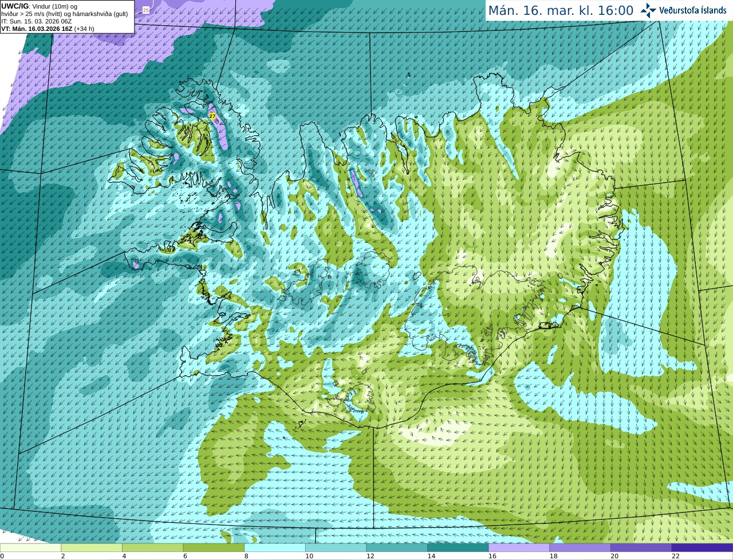Click the legend value '22'
The width and height of the screenshot is (733, 560).
click(x=676, y=556)
